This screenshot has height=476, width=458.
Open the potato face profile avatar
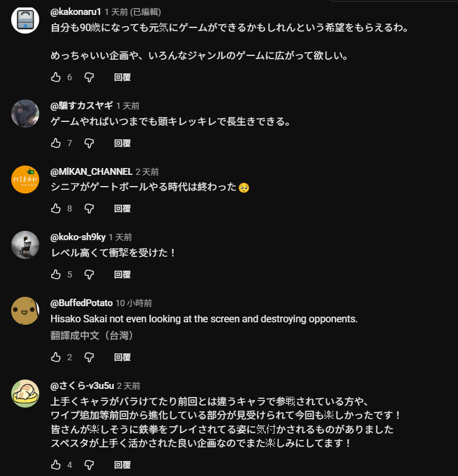25,311
